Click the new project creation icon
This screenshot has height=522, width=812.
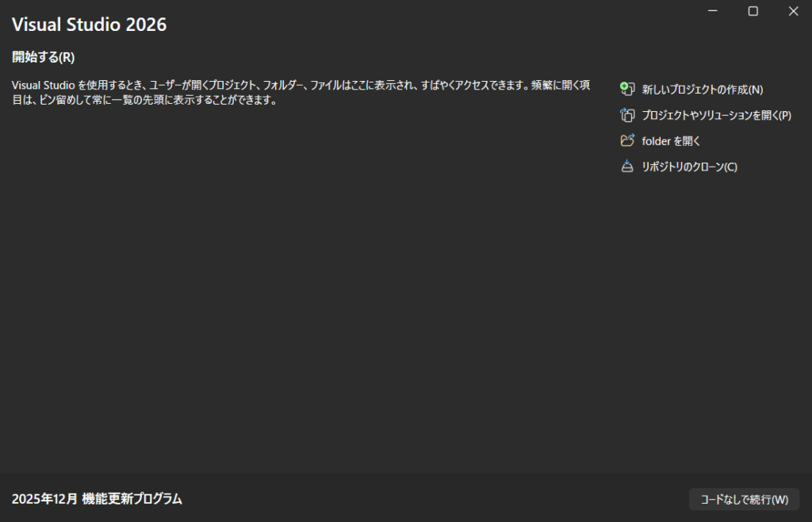coord(627,90)
